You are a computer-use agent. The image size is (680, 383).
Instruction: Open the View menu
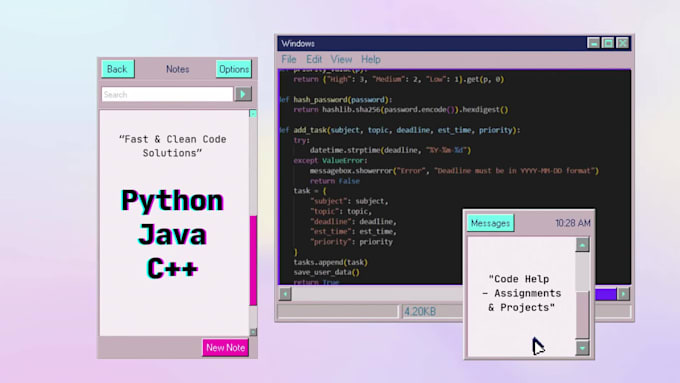coord(341,59)
